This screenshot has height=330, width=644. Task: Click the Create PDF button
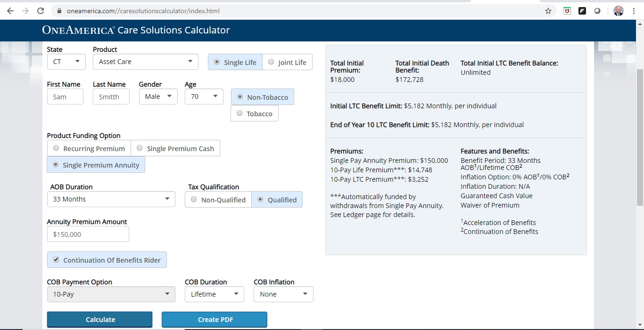tap(215, 319)
